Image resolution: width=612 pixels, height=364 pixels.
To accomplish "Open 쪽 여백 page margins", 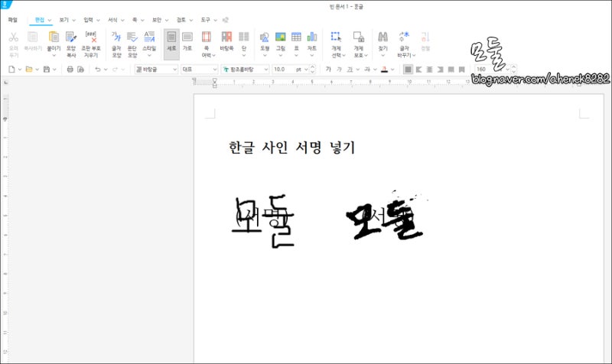I will tap(207, 37).
